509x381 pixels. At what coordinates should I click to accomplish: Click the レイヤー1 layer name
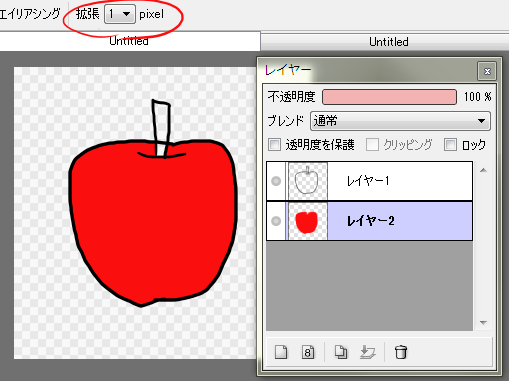pyautogui.click(x=368, y=181)
